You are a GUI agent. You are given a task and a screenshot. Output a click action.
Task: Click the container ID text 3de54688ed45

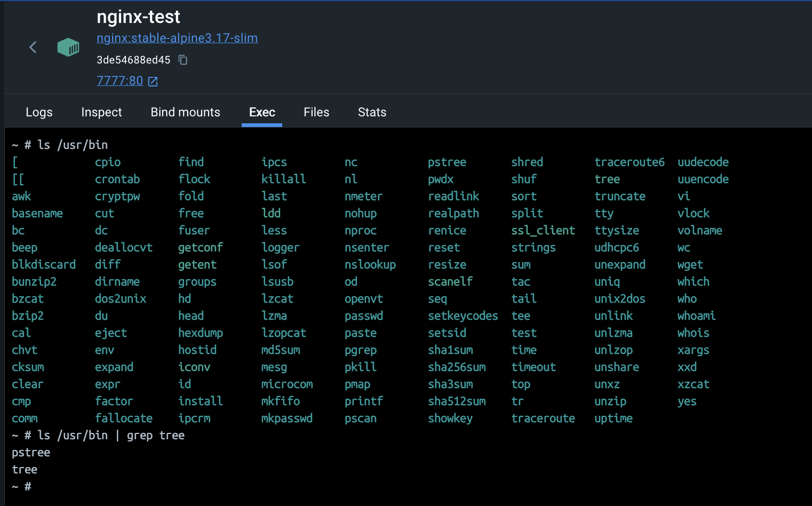pyautogui.click(x=133, y=60)
